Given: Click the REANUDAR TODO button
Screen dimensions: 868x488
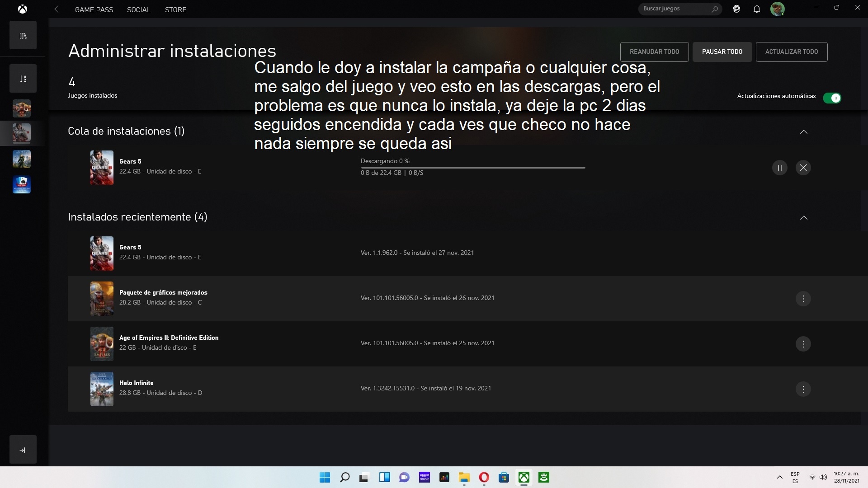Looking at the screenshot, I should [654, 52].
